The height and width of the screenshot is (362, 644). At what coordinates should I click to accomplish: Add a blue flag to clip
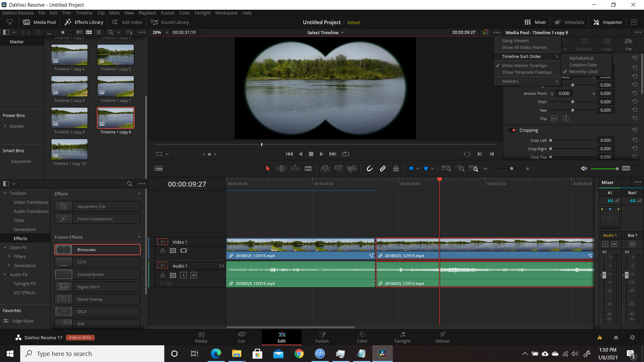click(x=411, y=169)
